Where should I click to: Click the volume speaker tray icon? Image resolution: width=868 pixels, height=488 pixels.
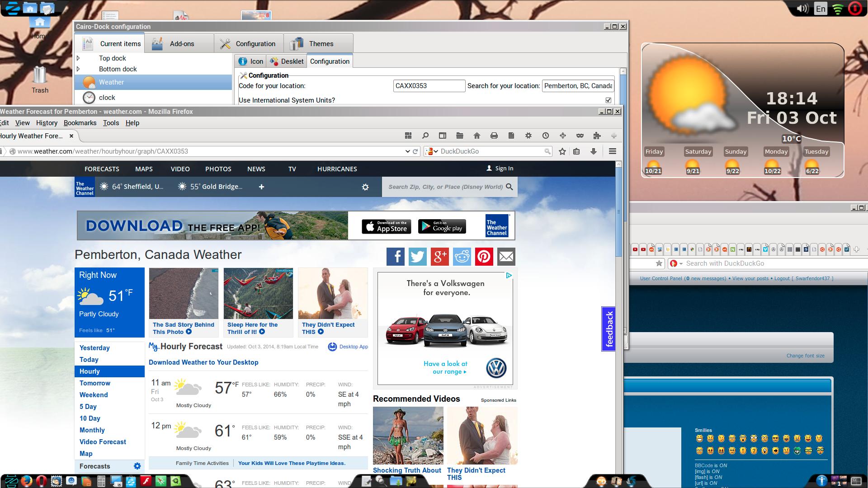pyautogui.click(x=802, y=9)
